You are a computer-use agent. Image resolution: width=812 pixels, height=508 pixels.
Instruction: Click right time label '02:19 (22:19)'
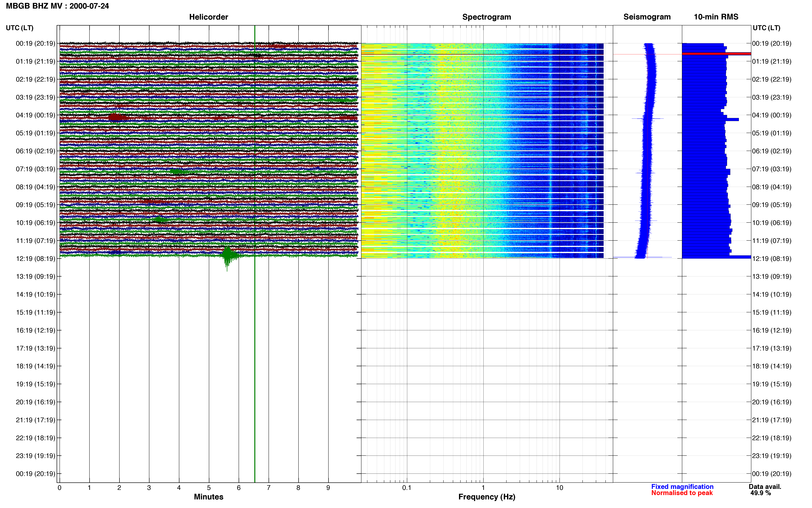tap(772, 79)
